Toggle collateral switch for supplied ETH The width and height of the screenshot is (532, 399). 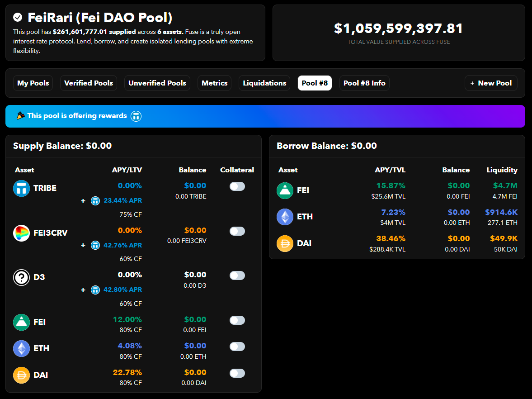tap(237, 347)
